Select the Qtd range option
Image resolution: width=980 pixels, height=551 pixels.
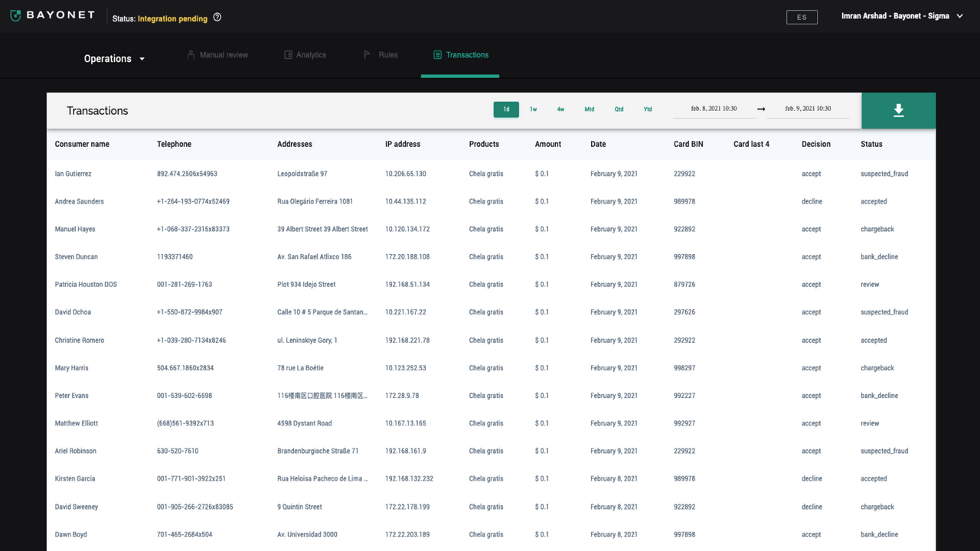(619, 109)
